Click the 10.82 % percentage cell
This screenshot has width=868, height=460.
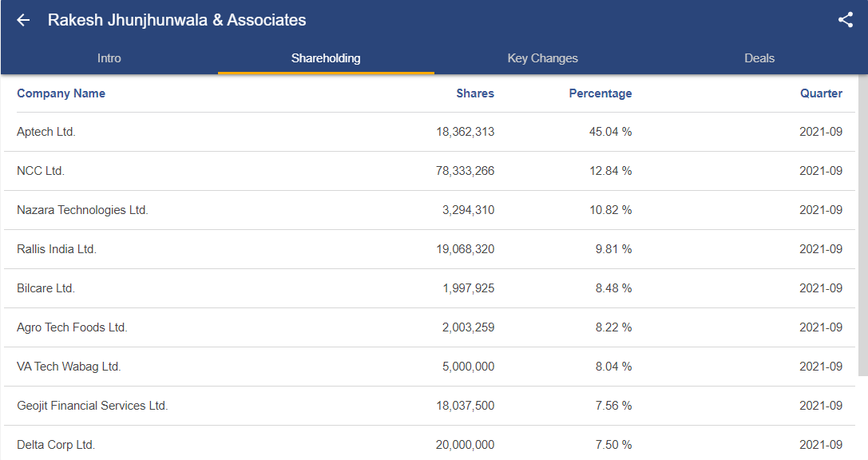611,210
